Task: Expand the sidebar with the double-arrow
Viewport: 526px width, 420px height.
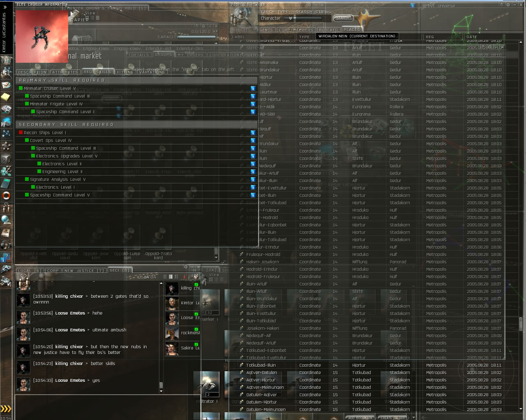Action: tap(5, 7)
